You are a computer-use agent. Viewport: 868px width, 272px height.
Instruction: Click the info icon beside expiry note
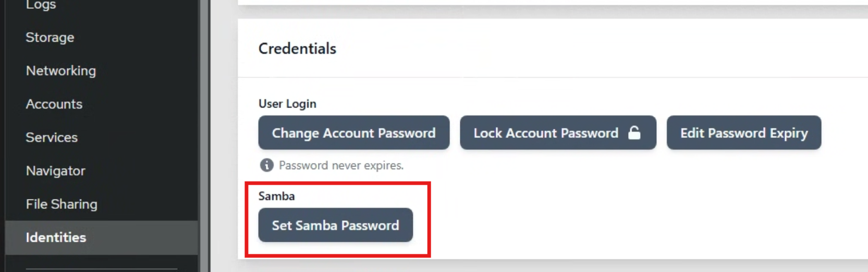[x=266, y=165]
